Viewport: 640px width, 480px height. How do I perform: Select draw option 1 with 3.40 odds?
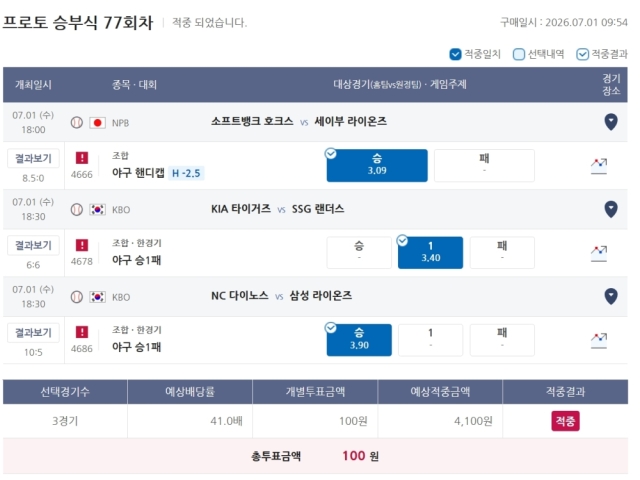point(430,253)
